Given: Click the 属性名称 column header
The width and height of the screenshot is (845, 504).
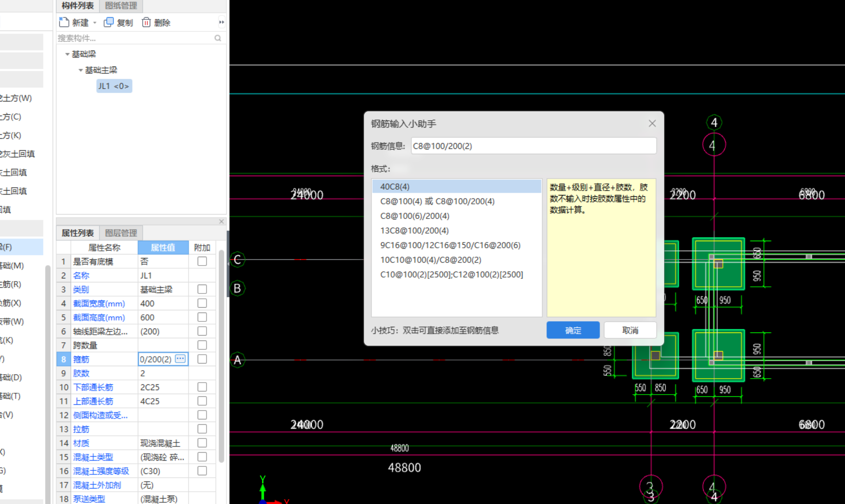Looking at the screenshot, I should tap(104, 247).
